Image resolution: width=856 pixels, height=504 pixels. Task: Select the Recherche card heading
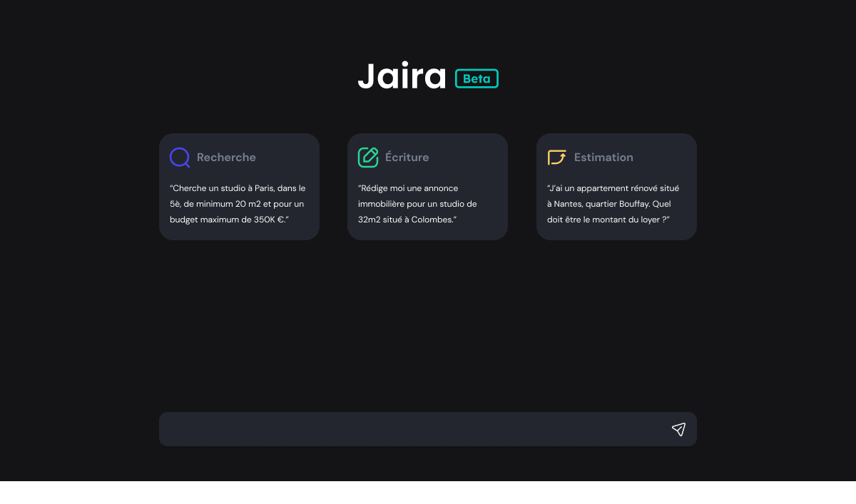(227, 158)
